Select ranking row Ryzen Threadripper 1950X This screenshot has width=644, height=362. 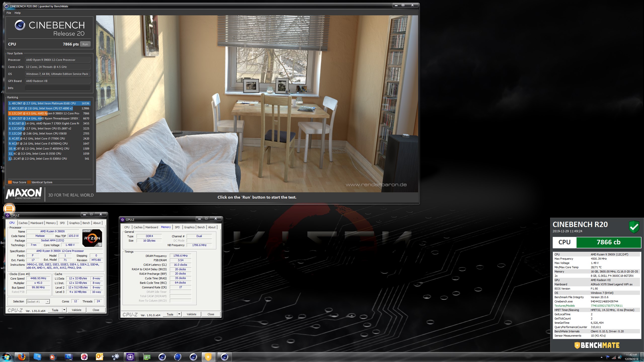point(49,118)
